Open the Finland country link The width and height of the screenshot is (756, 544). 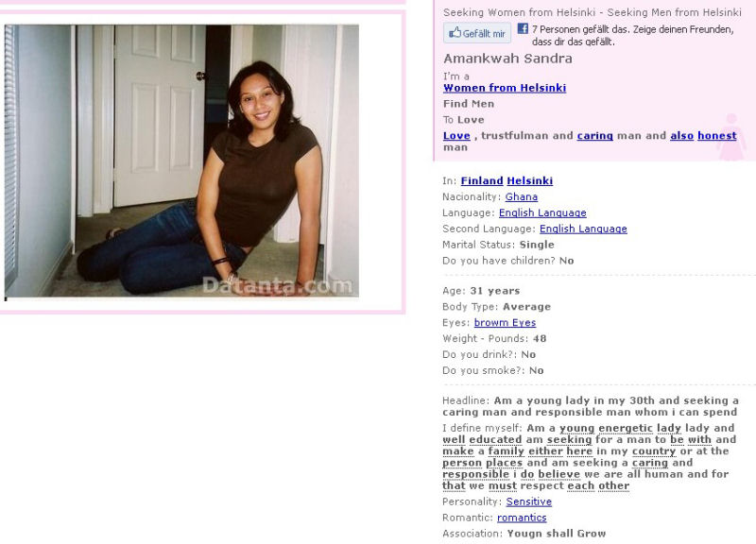click(x=482, y=180)
